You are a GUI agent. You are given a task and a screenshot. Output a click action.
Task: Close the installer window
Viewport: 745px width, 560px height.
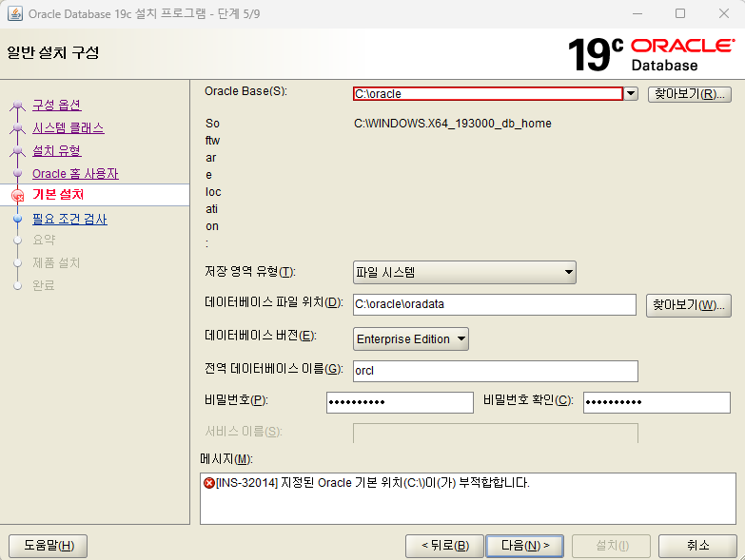coord(724,13)
